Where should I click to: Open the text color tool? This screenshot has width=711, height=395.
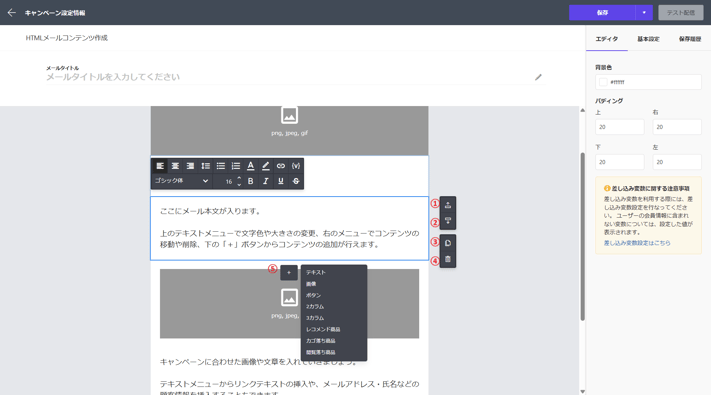pos(250,166)
